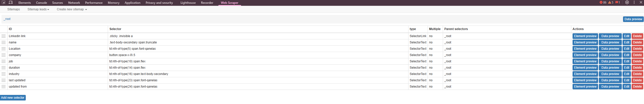Open the Console tab
The height and width of the screenshot is (104, 644).
pos(41,3)
